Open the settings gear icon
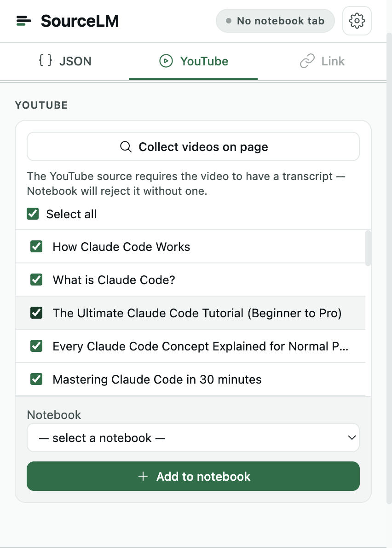392x548 pixels. 357,21
